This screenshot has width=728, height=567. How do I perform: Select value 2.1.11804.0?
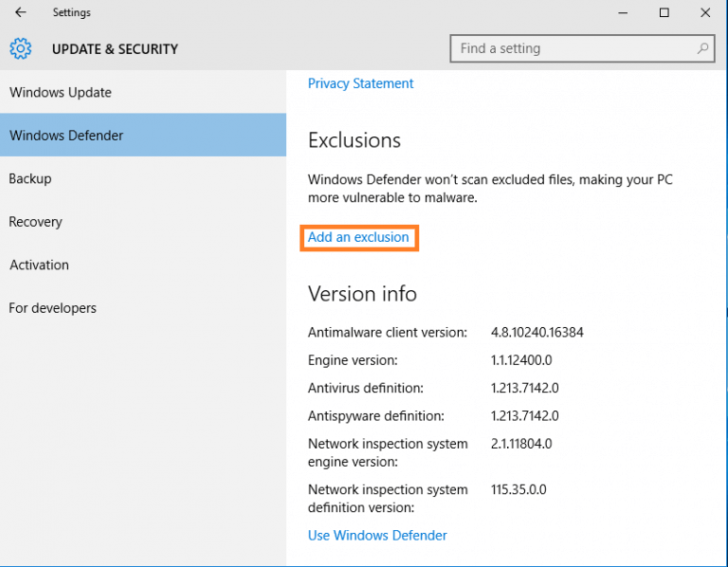pos(521,444)
